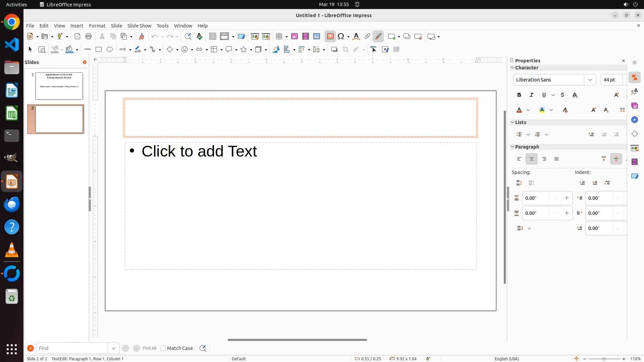This screenshot has height=362, width=644.
Task: Toggle Bold in Character panel
Action: [x=519, y=95]
